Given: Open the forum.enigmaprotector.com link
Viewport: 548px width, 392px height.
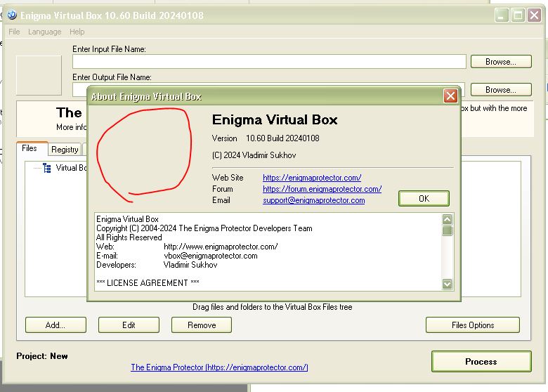Looking at the screenshot, I should click(x=322, y=189).
